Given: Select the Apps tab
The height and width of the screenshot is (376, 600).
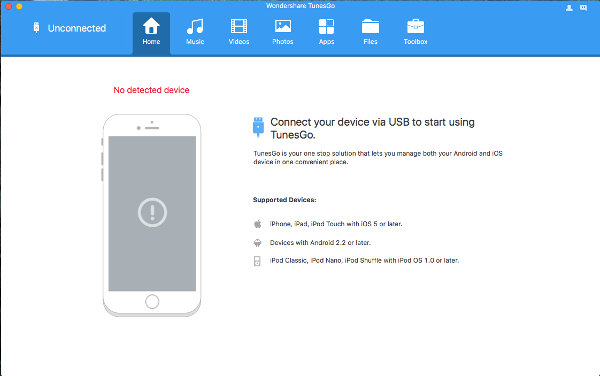Looking at the screenshot, I should coord(326,33).
